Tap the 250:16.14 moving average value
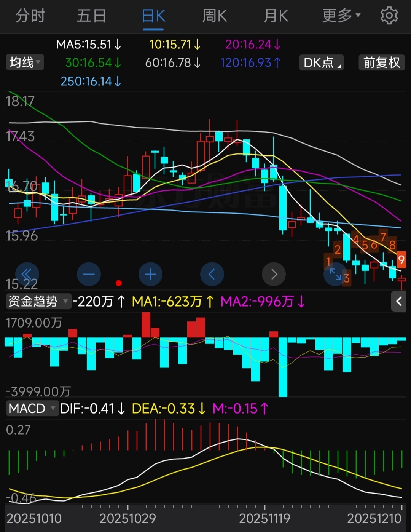The image size is (411, 532). coord(91,81)
